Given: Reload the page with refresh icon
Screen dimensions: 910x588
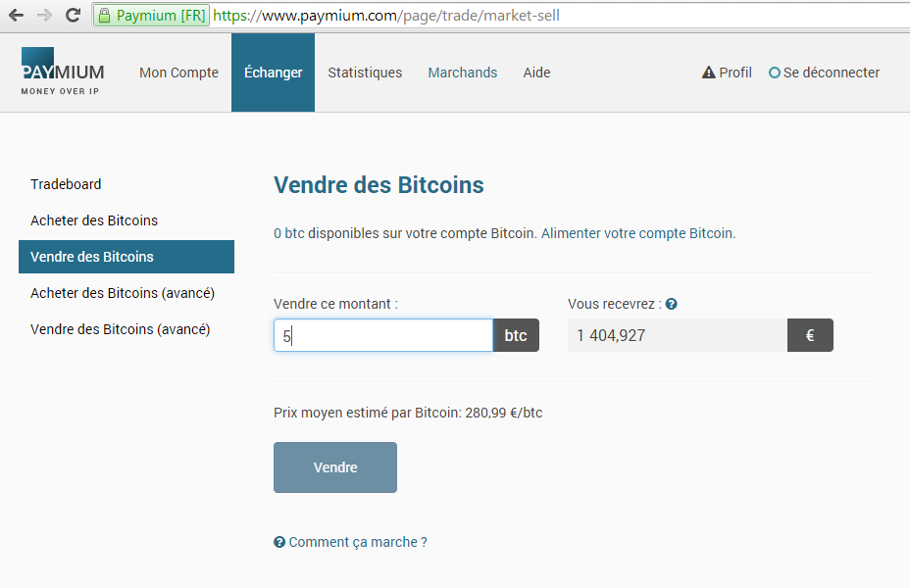Looking at the screenshot, I should pyautogui.click(x=73, y=16).
